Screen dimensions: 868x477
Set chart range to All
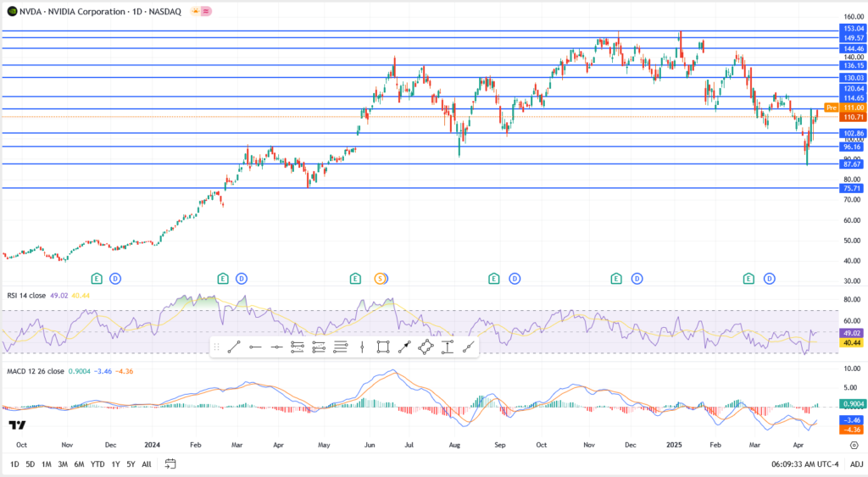(147, 463)
